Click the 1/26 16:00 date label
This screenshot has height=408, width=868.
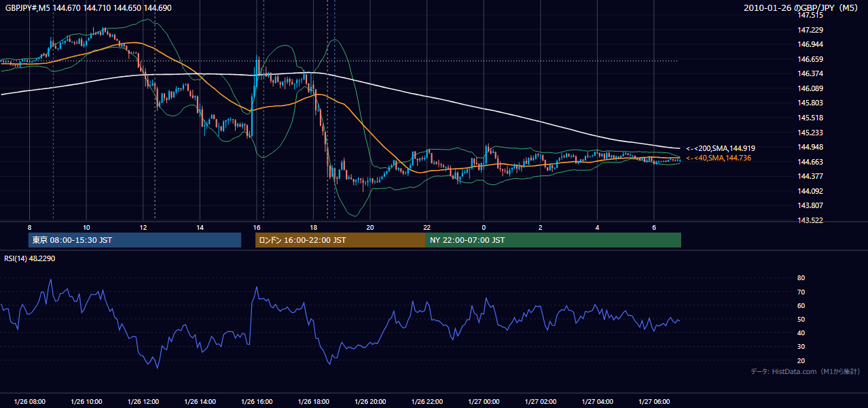[x=257, y=402]
